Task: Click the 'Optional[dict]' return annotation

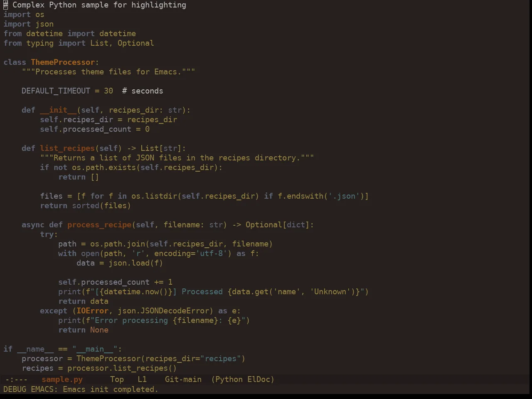Action: point(277,225)
